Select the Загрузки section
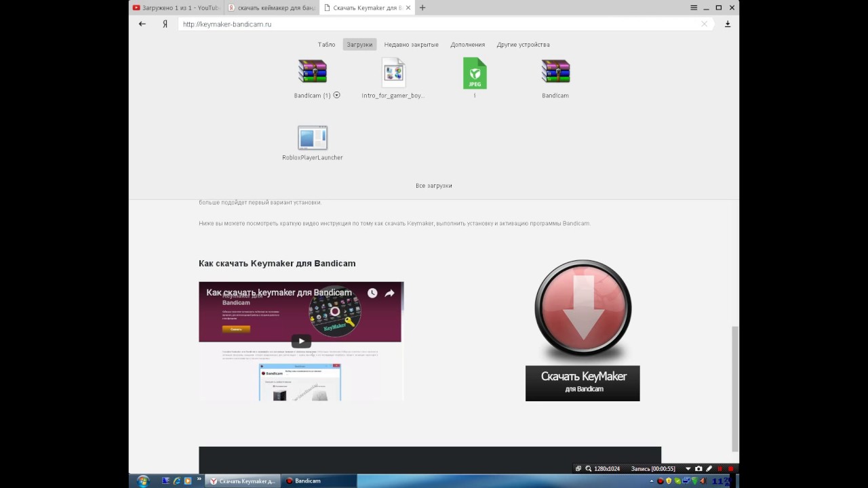This screenshot has height=488, width=868. (359, 45)
